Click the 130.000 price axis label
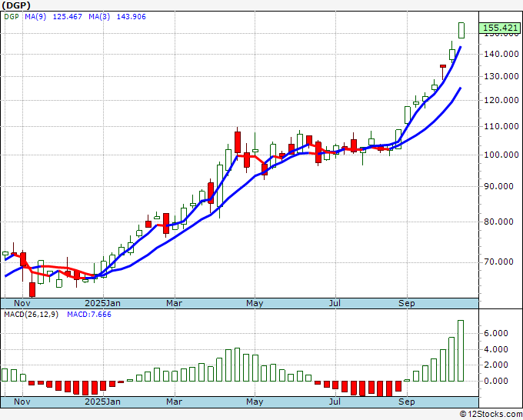The image size is (523, 420). [x=501, y=76]
